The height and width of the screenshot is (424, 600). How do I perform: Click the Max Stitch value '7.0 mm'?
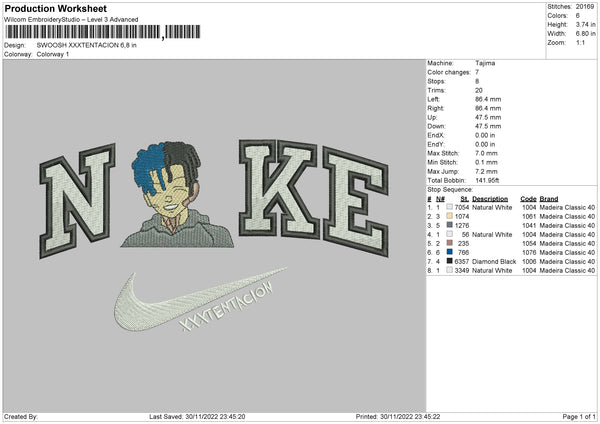coord(487,153)
